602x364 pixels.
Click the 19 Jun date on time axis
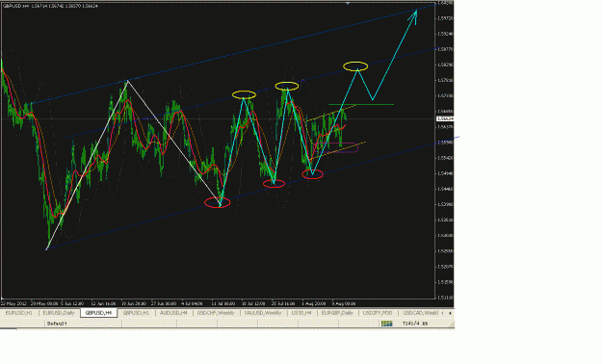click(x=134, y=303)
